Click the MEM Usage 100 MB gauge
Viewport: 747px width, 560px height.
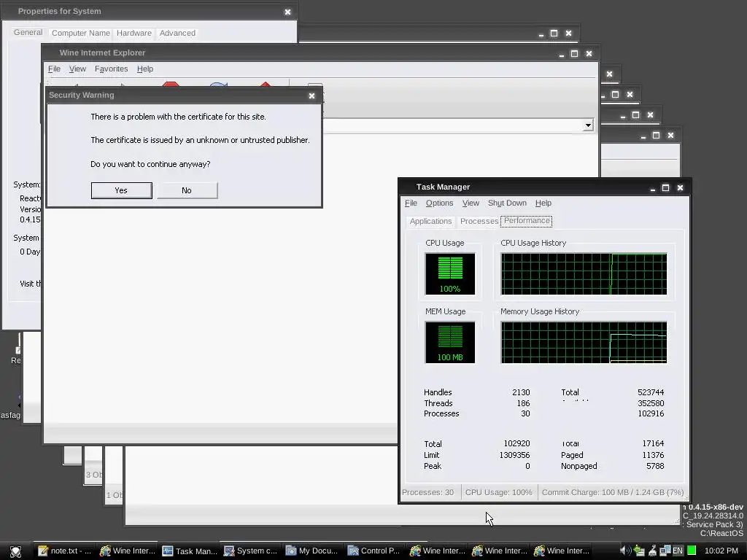pos(449,343)
